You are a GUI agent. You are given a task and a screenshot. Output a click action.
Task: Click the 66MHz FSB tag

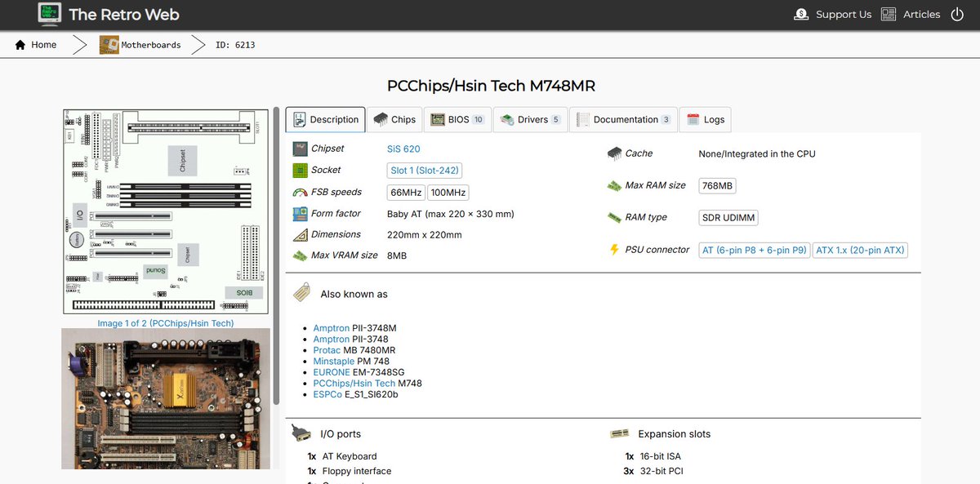pos(406,193)
